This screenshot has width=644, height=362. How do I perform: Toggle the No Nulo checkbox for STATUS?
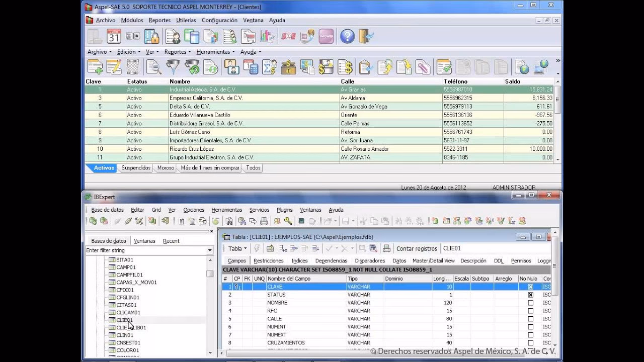point(530,295)
